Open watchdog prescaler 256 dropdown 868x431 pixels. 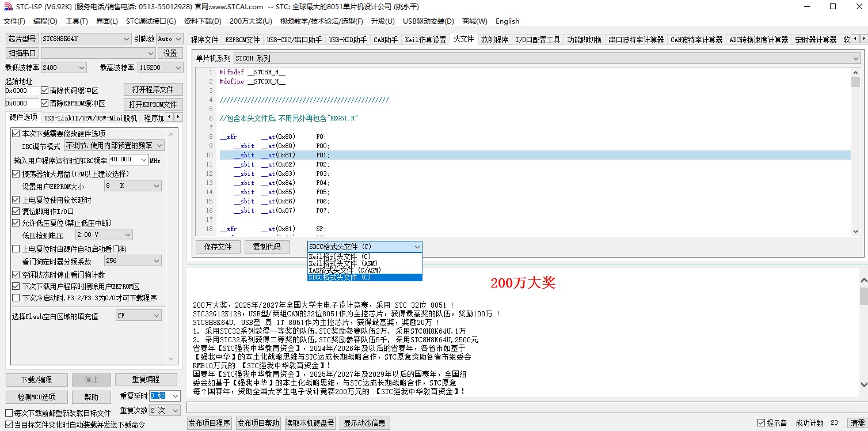(x=133, y=261)
